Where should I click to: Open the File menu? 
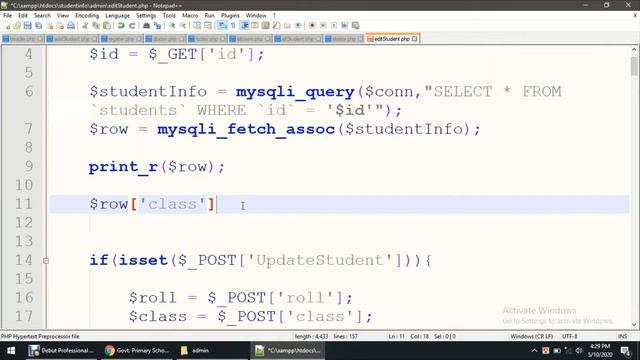coord(7,16)
